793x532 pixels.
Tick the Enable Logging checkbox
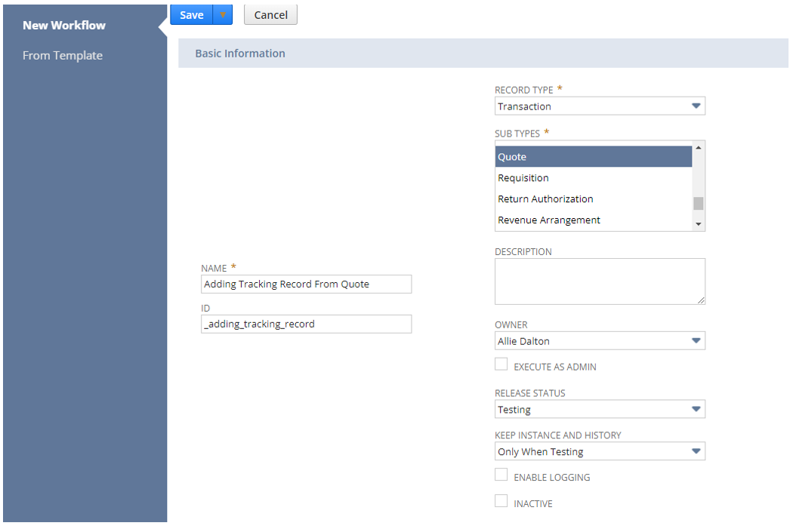[501, 475]
